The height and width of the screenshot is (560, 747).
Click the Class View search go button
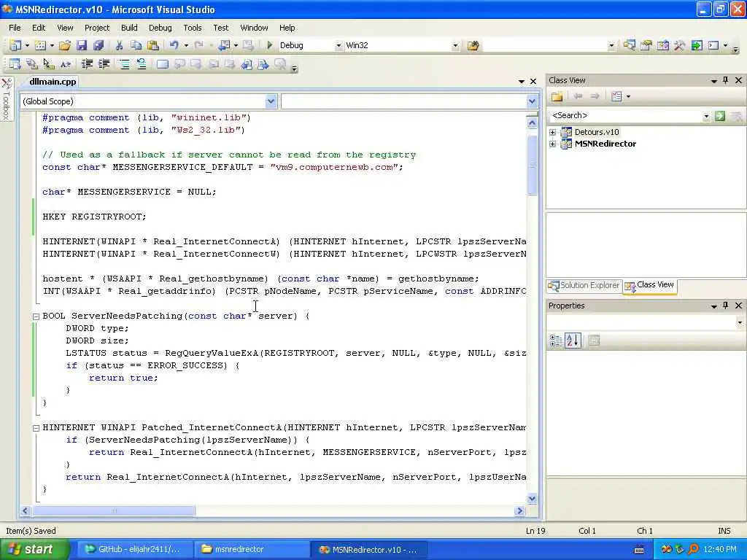(720, 116)
